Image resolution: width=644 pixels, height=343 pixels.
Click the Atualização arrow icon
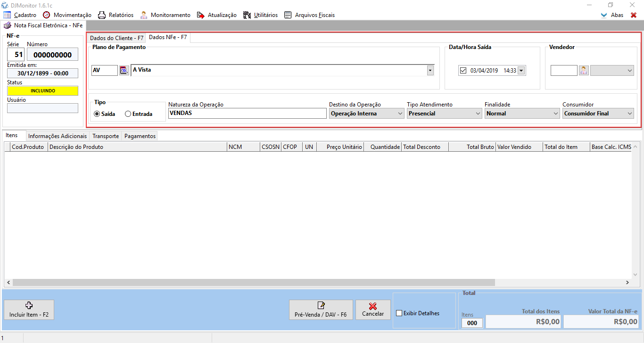point(201,15)
